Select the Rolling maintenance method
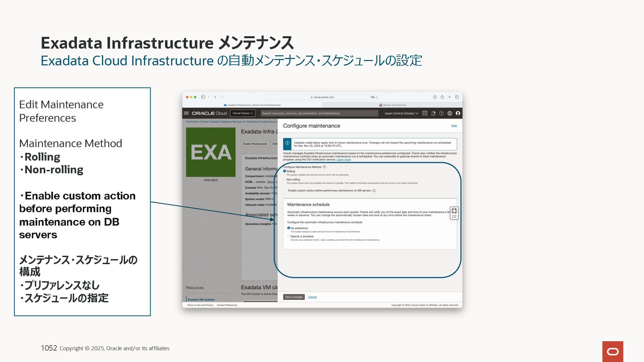Image resolution: width=644 pixels, height=362 pixels. [284, 171]
